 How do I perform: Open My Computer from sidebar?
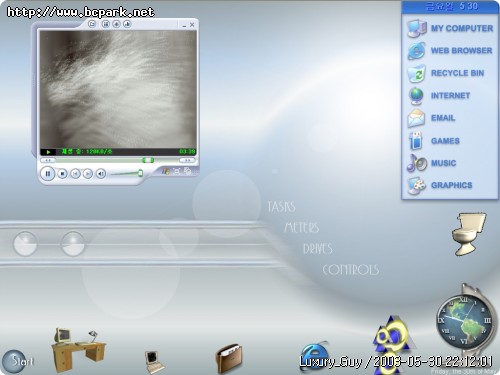[450, 28]
